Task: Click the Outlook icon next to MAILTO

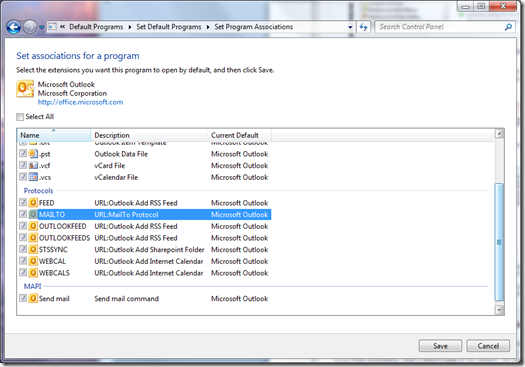Action: (33, 214)
